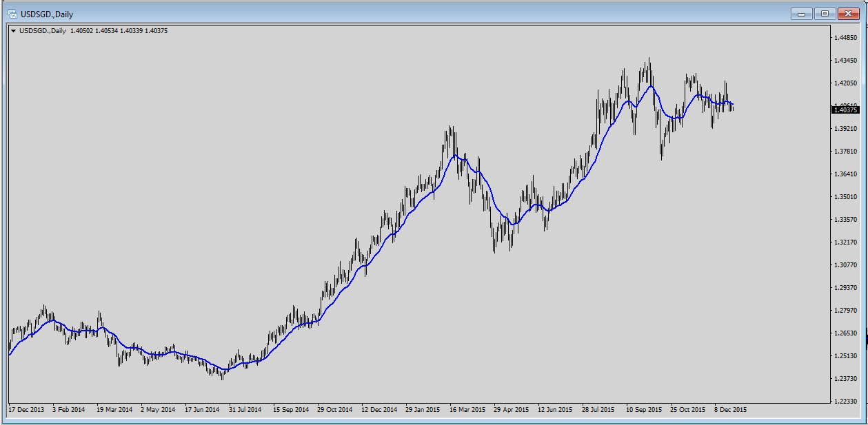Select the 8 Dec 2015 date marker
This screenshot has width=868, height=425.
tap(730, 409)
